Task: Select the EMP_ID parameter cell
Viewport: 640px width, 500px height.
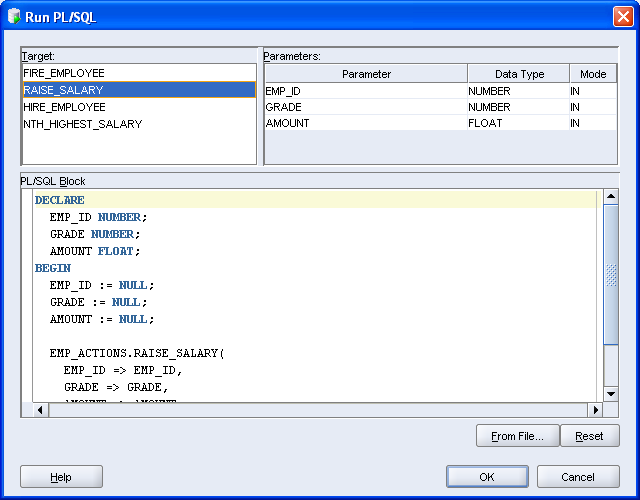Action: tap(366, 91)
